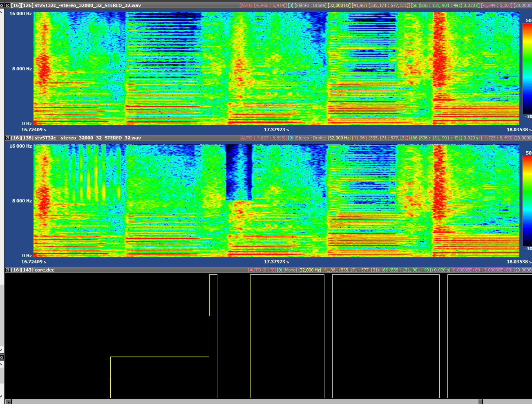The height and width of the screenshot is (404, 532).
Task: Click the Mono channel label in core.dec header
Action: tap(290, 270)
